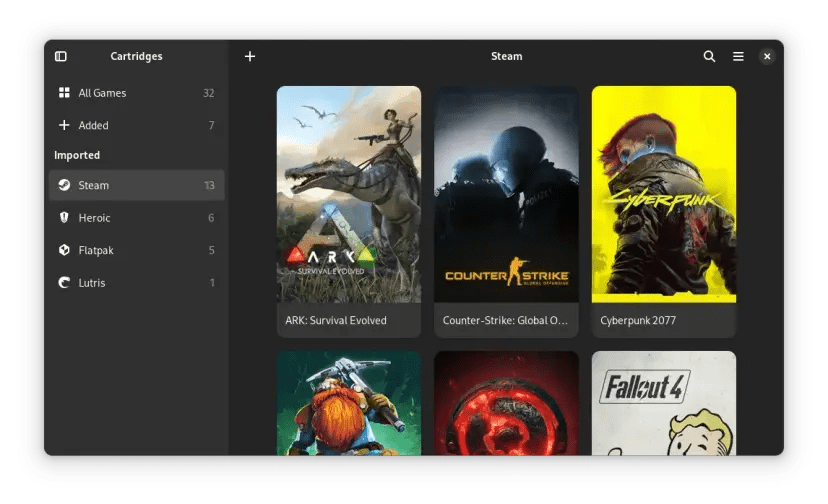The image size is (828, 504).
Task: Select the Lutris source label
Action: pos(92,283)
